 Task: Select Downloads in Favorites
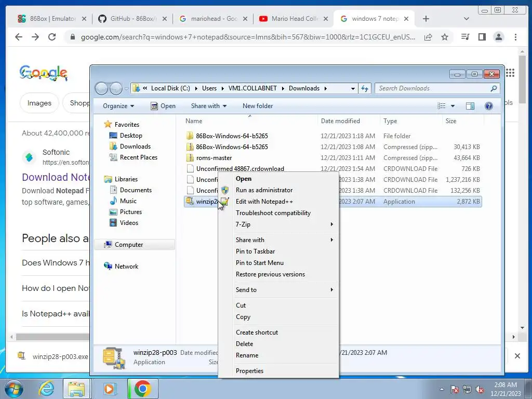pos(135,146)
